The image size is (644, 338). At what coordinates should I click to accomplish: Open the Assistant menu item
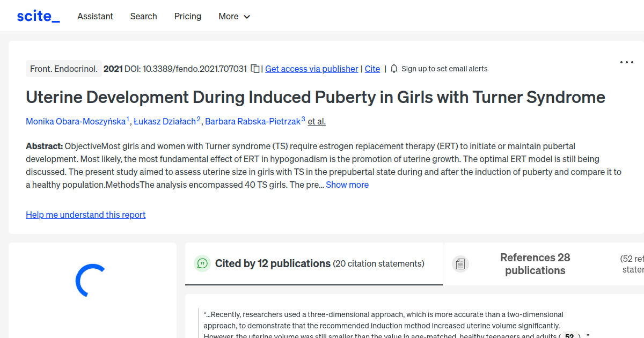pos(95,16)
